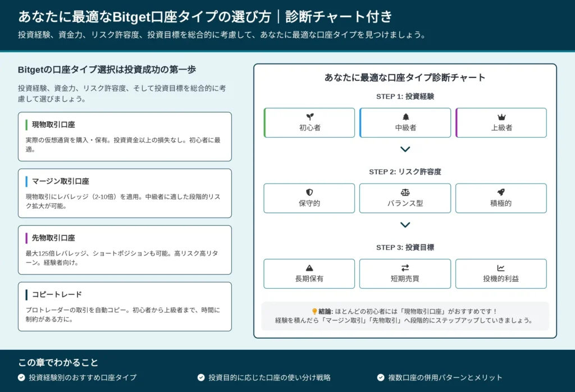Click the description starting プロトレーダーの取引を自動コピー
Screen dimensions: 575x392
point(123,314)
